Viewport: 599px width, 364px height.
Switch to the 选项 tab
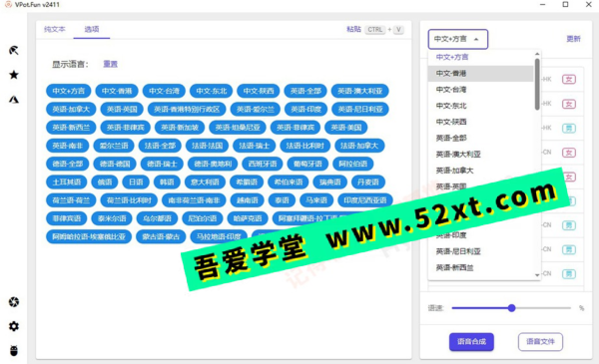(92, 29)
